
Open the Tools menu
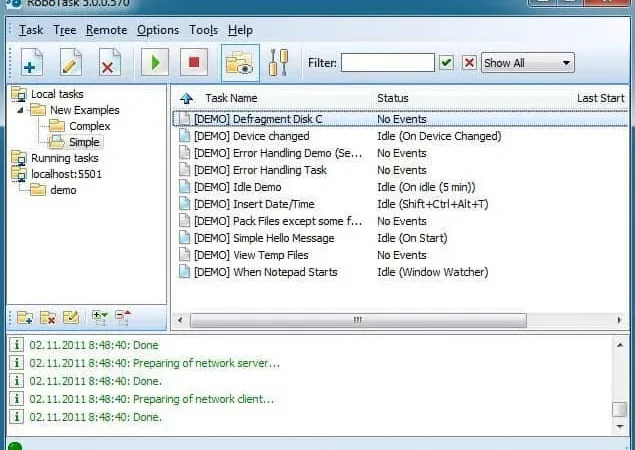204,30
